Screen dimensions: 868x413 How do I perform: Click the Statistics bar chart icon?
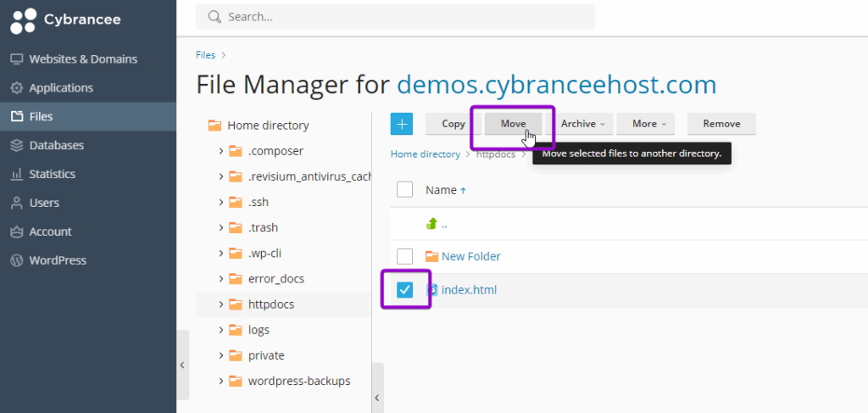click(x=17, y=175)
